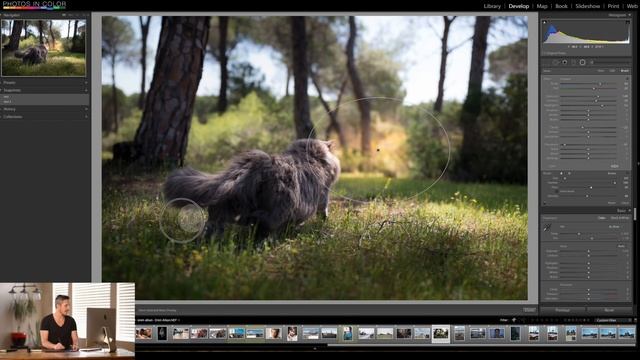Viewport: 640px width, 360px height.
Task: Open the effect Color swatch picker
Action: click(614, 166)
